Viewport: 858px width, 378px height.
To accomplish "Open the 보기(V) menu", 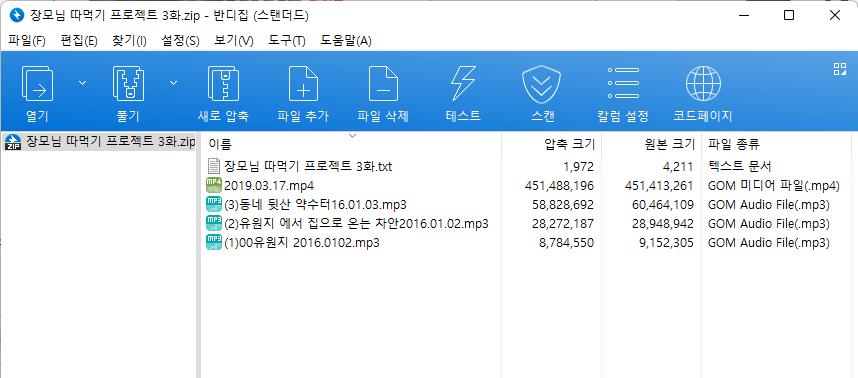I will point(234,41).
